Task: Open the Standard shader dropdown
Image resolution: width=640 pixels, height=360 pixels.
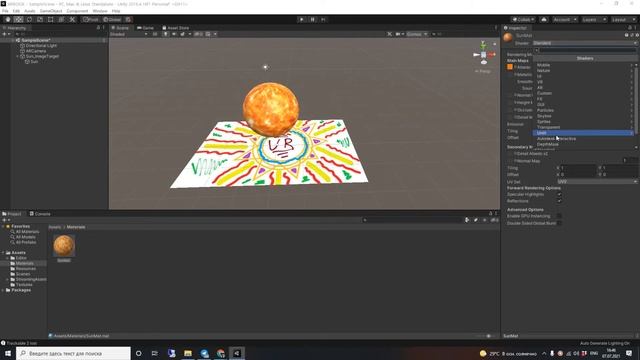Action: 584,43
